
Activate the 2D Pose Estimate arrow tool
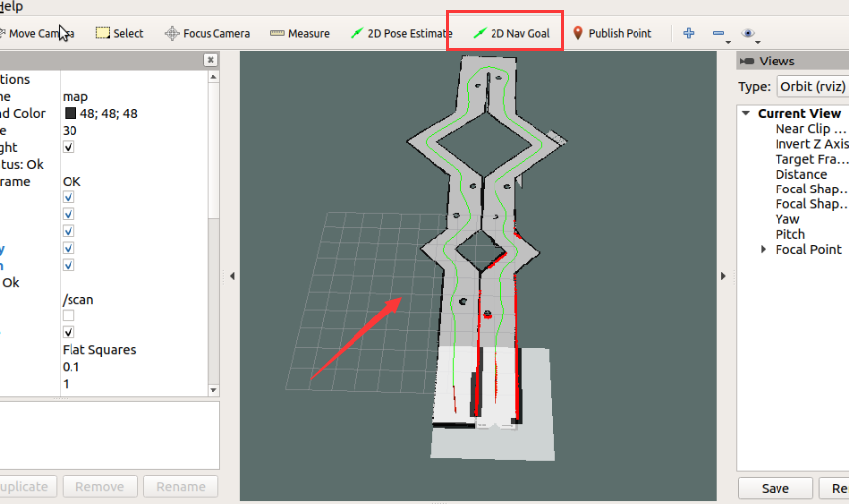(x=401, y=33)
